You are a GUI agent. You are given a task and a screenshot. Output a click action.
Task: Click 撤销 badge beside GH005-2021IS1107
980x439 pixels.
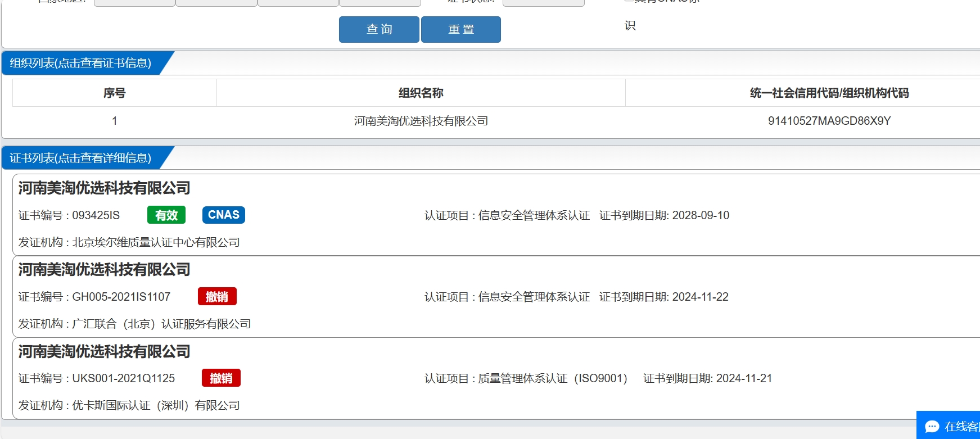point(217,296)
